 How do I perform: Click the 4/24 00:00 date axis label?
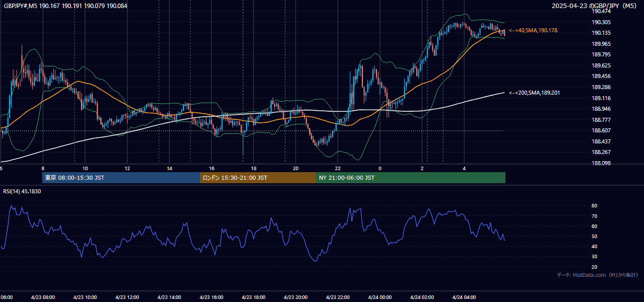pos(380,297)
